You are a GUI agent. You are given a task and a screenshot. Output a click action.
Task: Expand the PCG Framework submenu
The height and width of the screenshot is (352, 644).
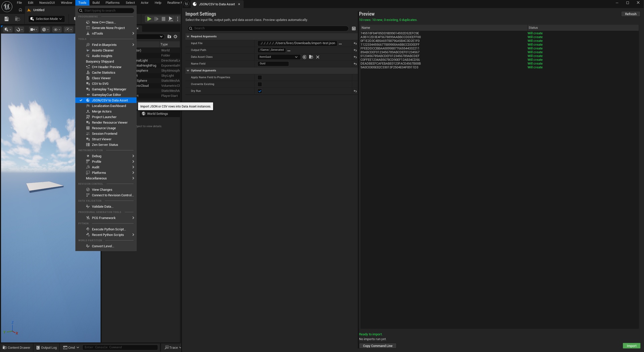[106, 218]
